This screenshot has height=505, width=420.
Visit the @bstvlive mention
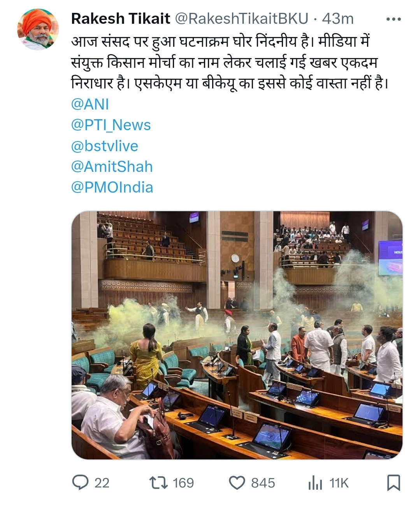click(105, 146)
